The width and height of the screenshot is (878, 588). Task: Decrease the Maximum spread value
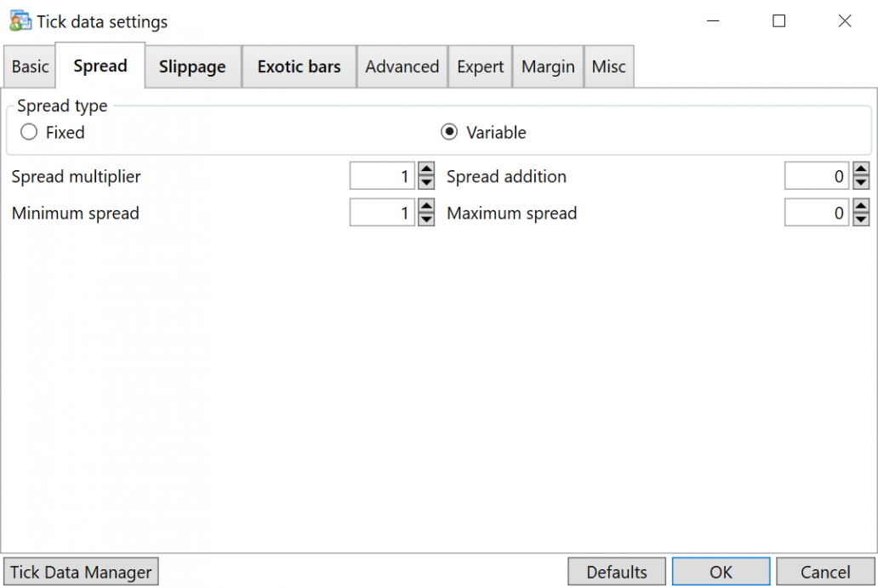coord(860,218)
